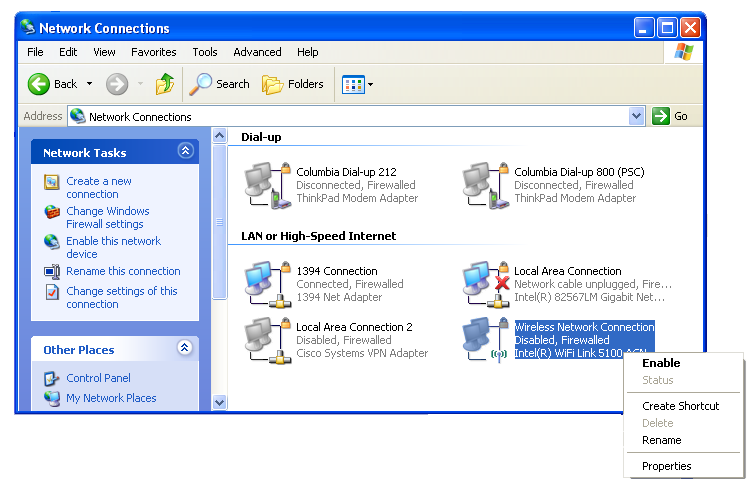Click the Go button beside address bar
This screenshot has width=756, height=486.
(671, 116)
